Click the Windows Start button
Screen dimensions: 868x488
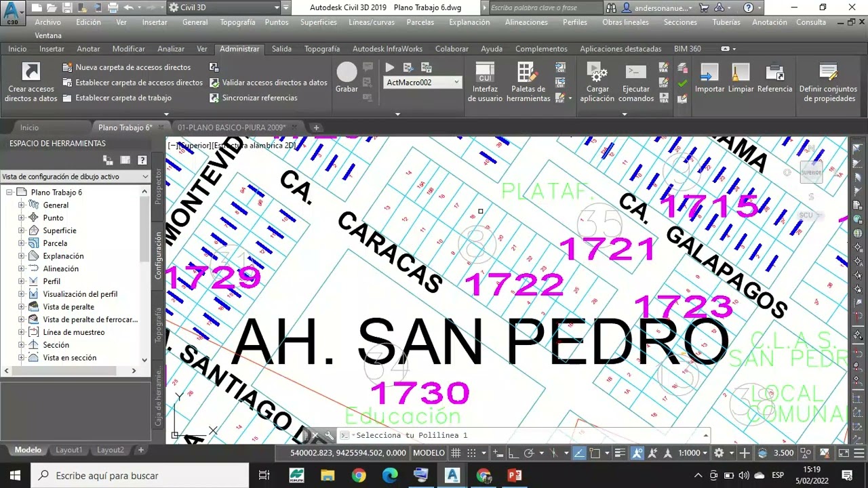coord(15,475)
